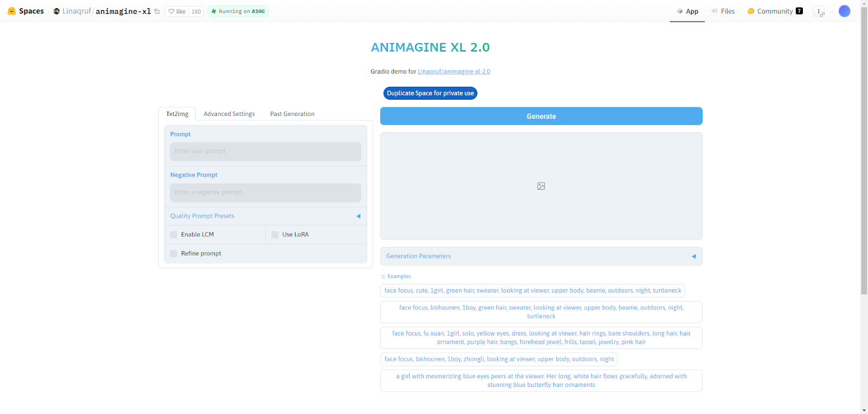This screenshot has height=414, width=868.
Task: Open the Community tab
Action: 775,11
